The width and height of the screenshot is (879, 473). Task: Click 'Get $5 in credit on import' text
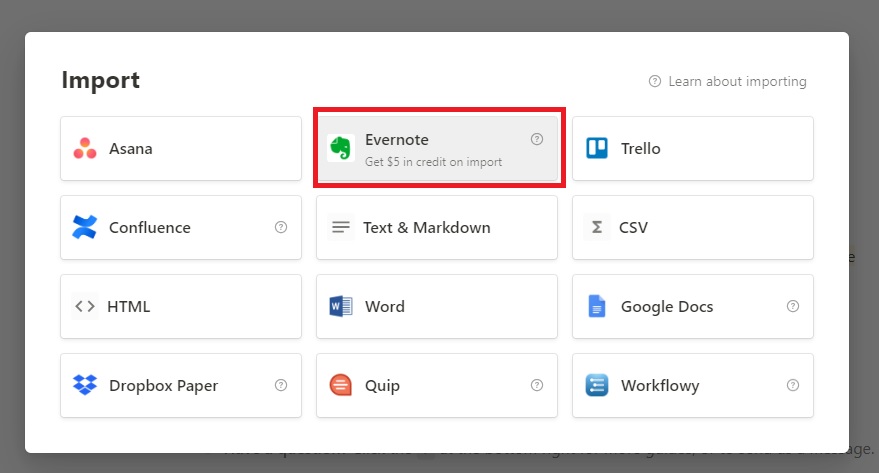tap(433, 162)
